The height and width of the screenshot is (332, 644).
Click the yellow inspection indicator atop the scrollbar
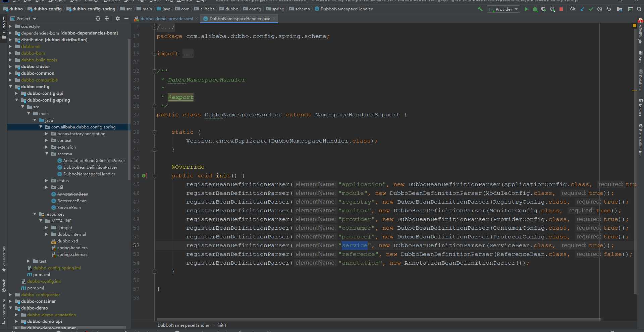pos(634,25)
